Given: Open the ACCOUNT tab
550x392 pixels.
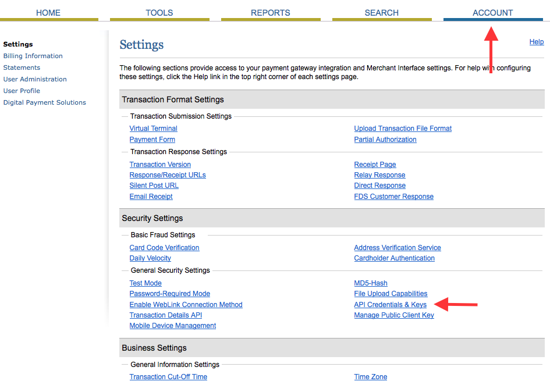Looking at the screenshot, I should (492, 13).
